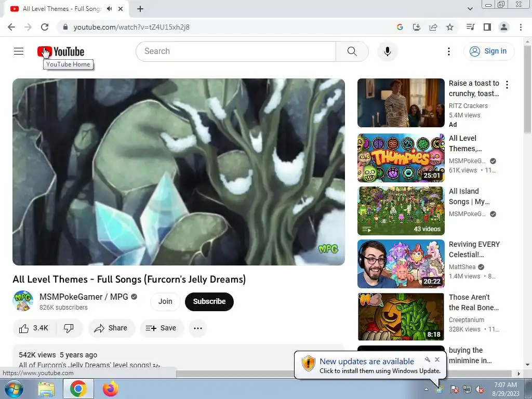Open RITZ Crackers ad thumbnail
The image size is (532, 399).
[x=401, y=103]
